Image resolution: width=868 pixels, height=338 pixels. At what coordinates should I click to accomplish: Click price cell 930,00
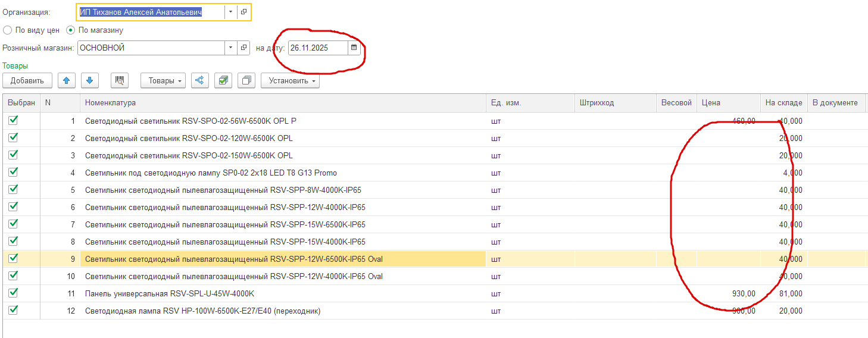pos(729,293)
